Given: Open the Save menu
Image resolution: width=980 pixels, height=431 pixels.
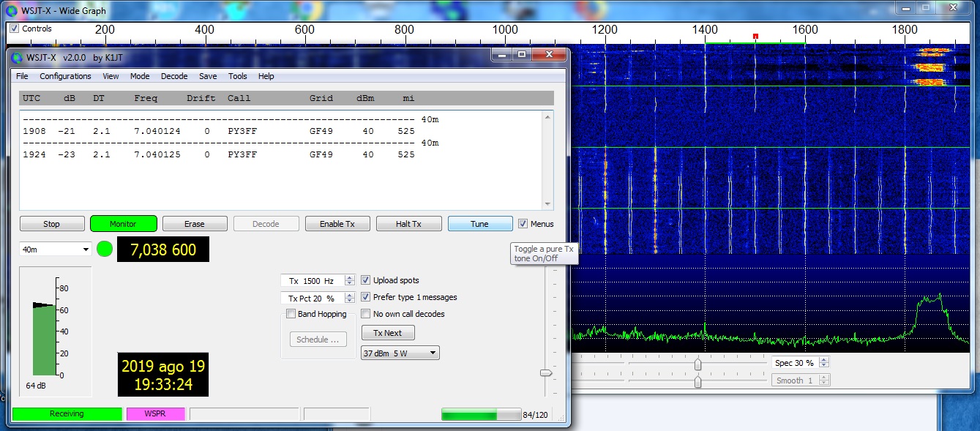Looking at the screenshot, I should point(208,76).
